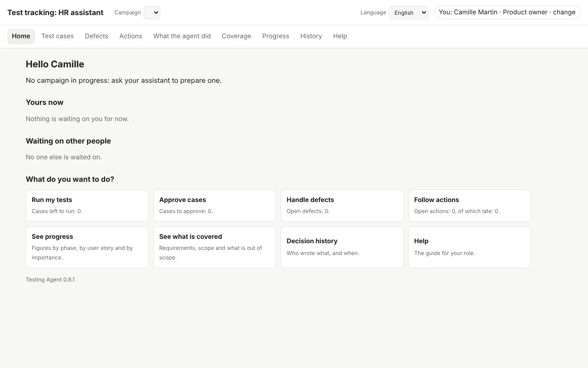
Task: Open the Help tab in navigation
Action: [x=340, y=36]
